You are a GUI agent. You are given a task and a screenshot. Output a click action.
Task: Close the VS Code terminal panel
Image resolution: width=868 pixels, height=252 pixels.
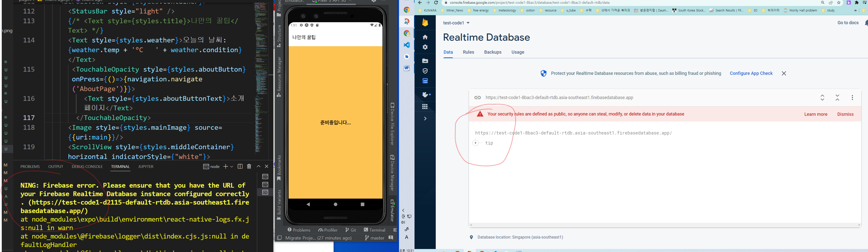pos(267,166)
